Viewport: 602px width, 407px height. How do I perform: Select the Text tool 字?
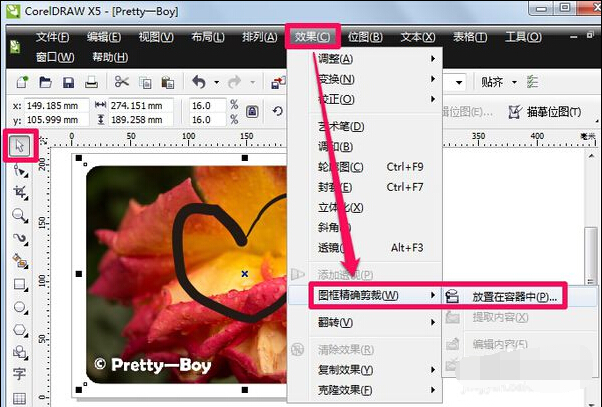(19, 374)
